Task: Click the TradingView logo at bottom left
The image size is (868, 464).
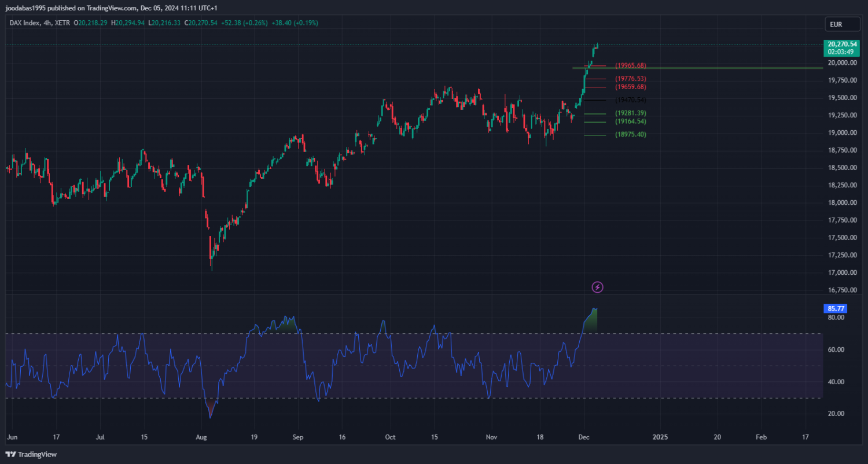Action: tap(31, 454)
